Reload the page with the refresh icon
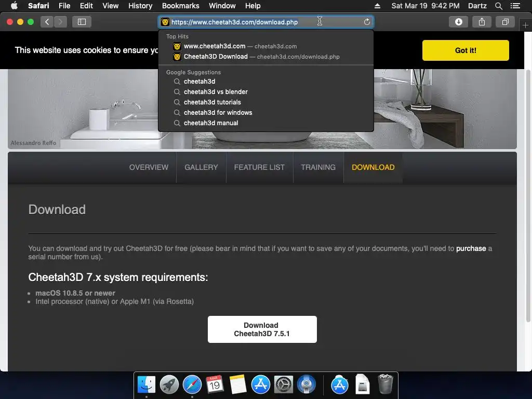Image resolution: width=532 pixels, height=399 pixels. coord(367,22)
